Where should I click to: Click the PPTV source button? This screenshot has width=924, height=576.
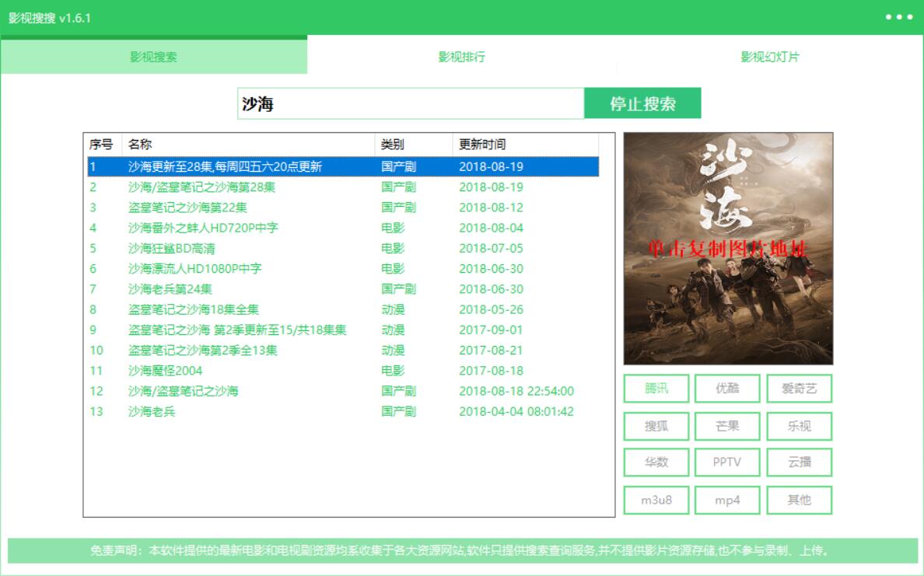pos(727,463)
